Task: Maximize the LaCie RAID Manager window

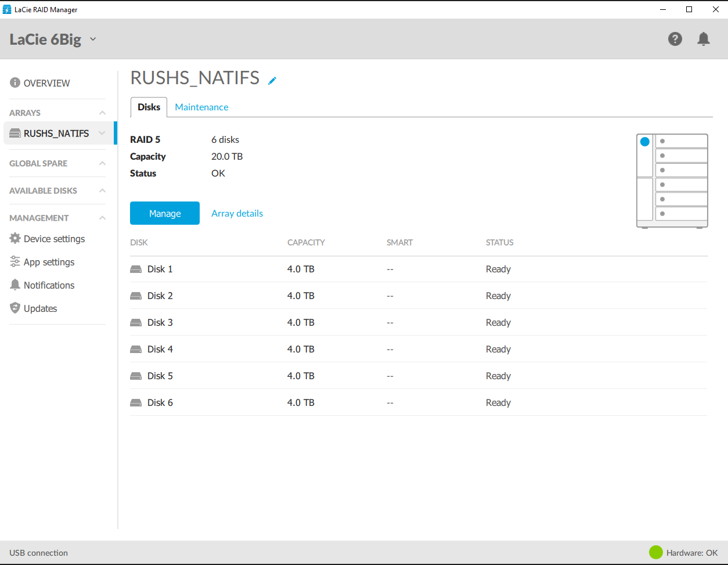Action: (689, 9)
